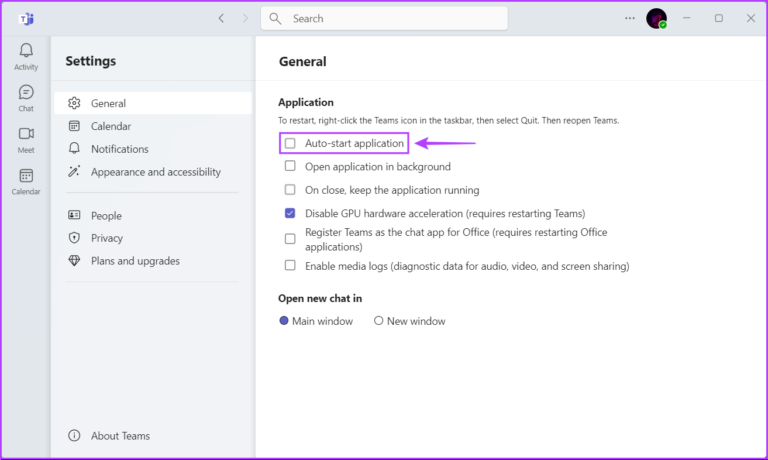
Task: Click into the Search field
Action: [x=384, y=19]
